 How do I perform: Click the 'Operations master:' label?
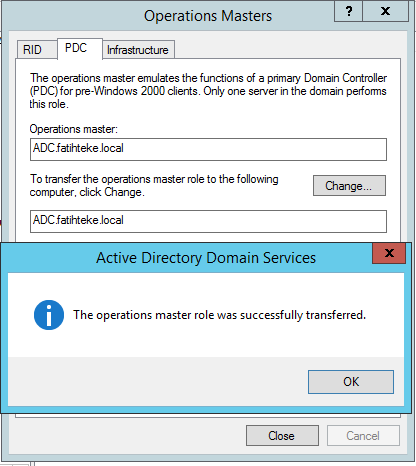click(x=74, y=129)
